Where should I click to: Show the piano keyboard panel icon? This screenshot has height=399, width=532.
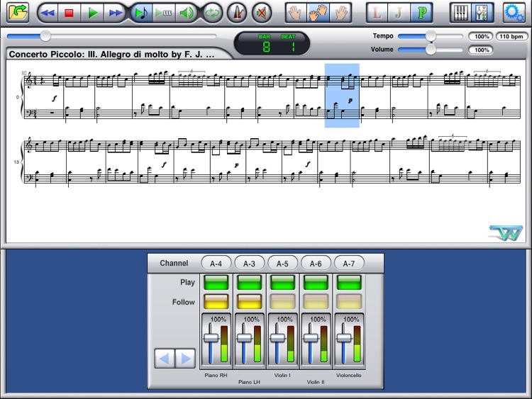coord(460,13)
